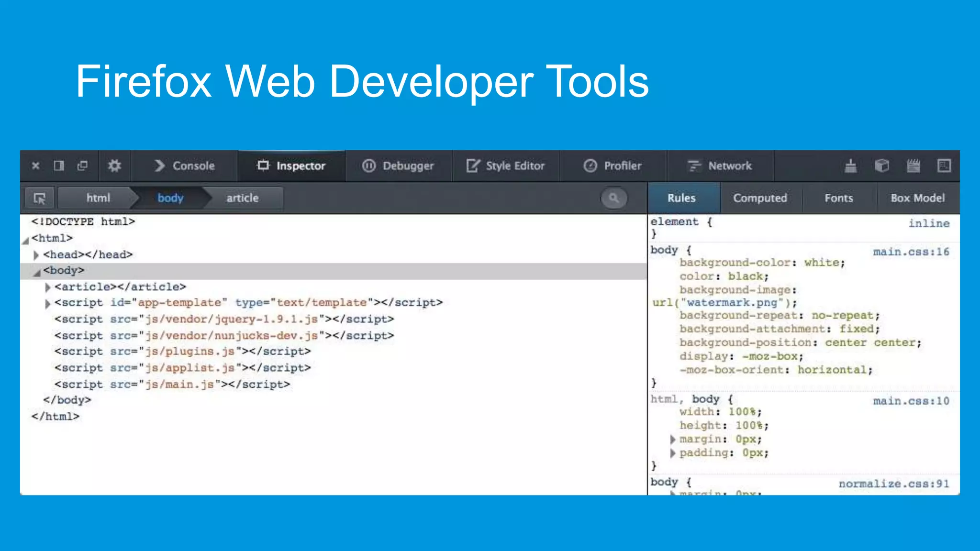Collapse the html node triangle
Image resolution: width=980 pixels, height=551 pixels.
coord(25,241)
